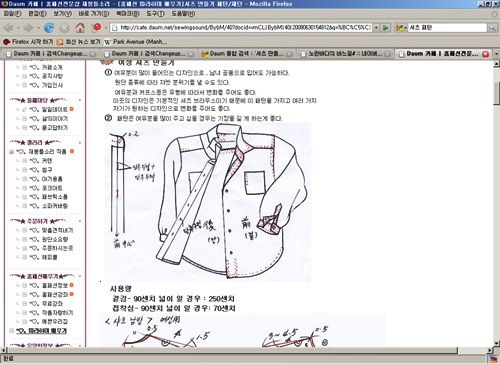Viewport: 500px width, 365px height.
Task: Collapse the 홈패션배우기 sidebar section arrow
Action: tap(80, 276)
